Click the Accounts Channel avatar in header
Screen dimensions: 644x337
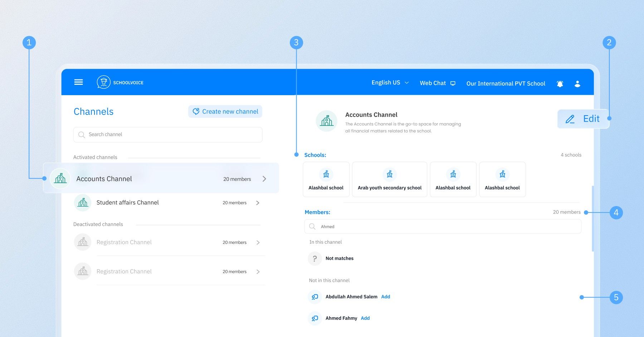[x=326, y=121]
